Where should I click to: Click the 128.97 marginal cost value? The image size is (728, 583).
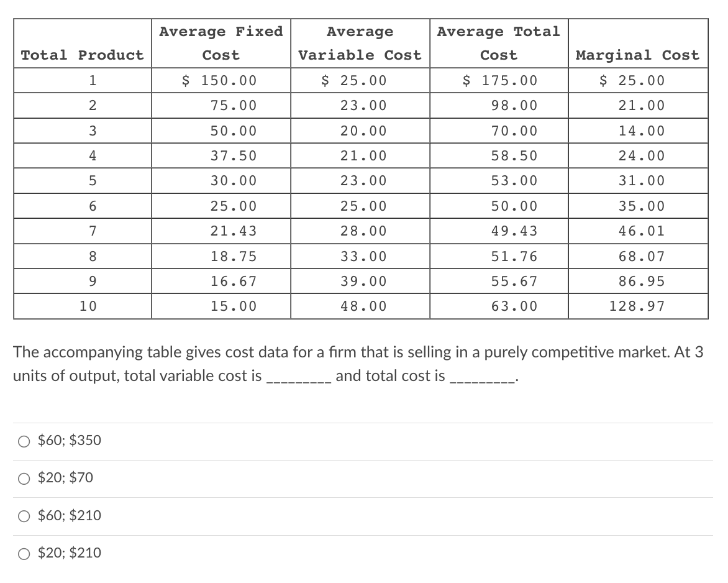637,306
